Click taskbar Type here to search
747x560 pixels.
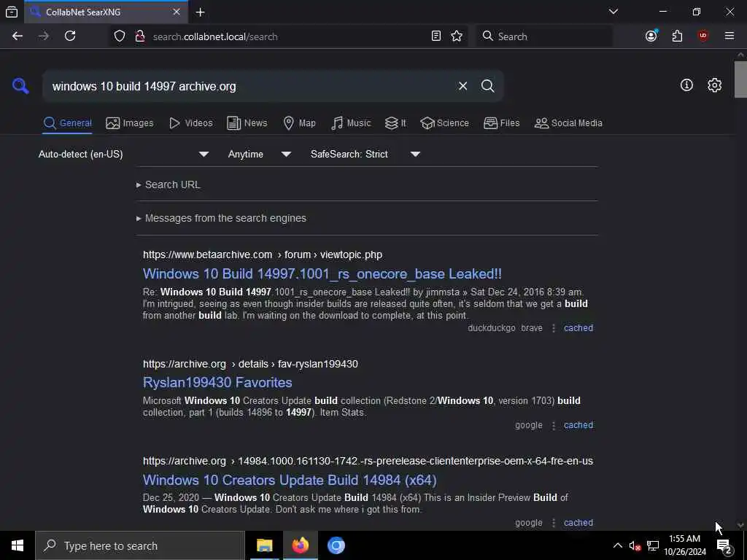pyautogui.click(x=140, y=545)
